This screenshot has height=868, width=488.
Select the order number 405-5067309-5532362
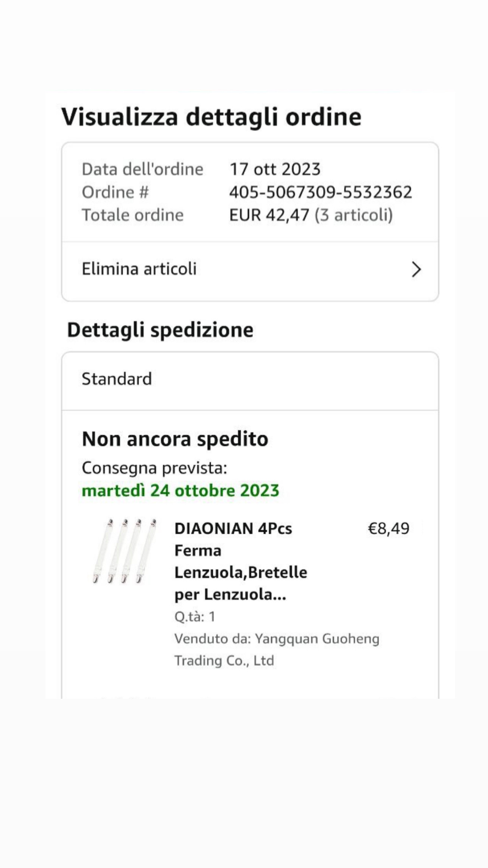(320, 192)
